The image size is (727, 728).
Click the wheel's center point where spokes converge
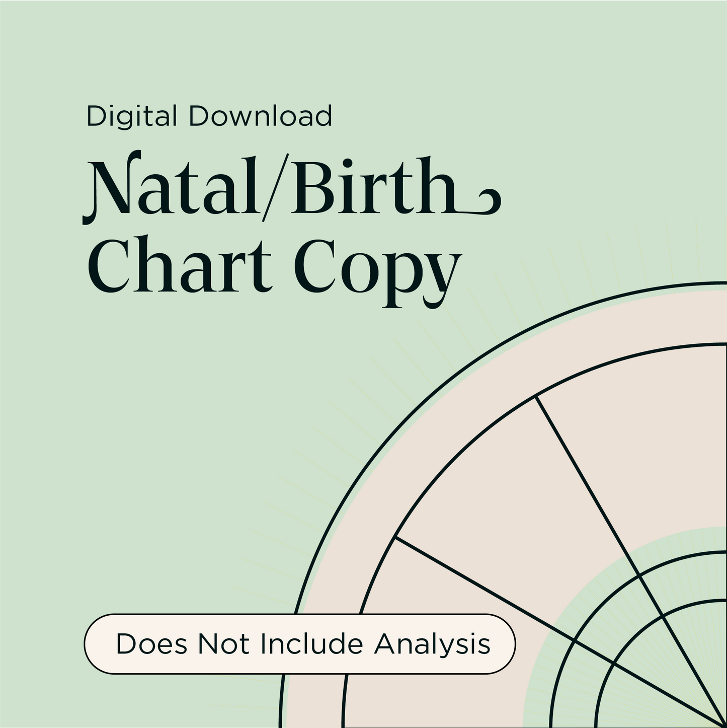click(x=722, y=724)
